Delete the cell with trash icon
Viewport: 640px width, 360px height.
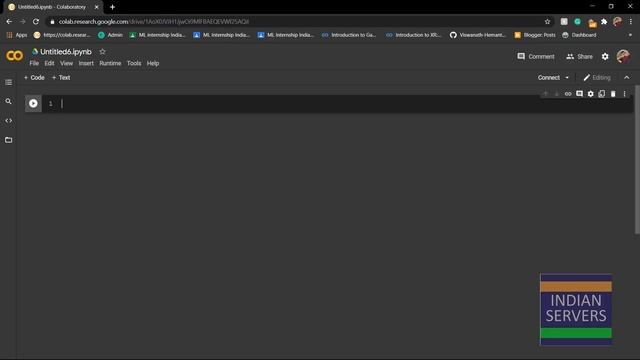coord(613,94)
